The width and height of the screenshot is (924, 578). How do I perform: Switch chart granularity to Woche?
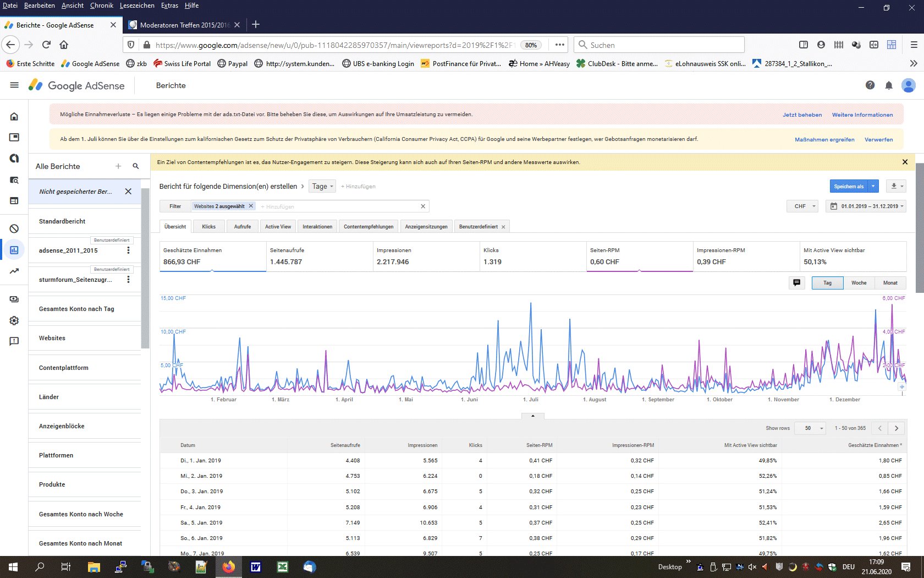[x=859, y=283]
